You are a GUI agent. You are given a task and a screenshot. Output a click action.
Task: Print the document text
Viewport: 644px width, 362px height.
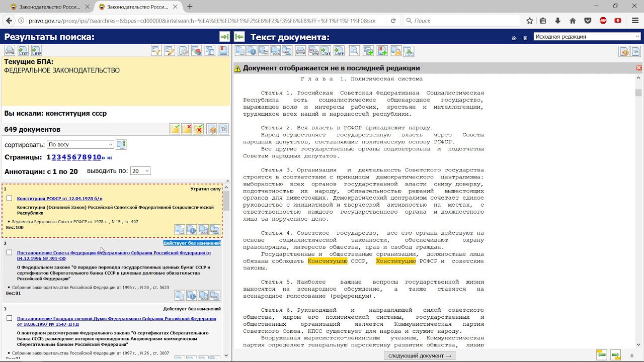click(300, 51)
